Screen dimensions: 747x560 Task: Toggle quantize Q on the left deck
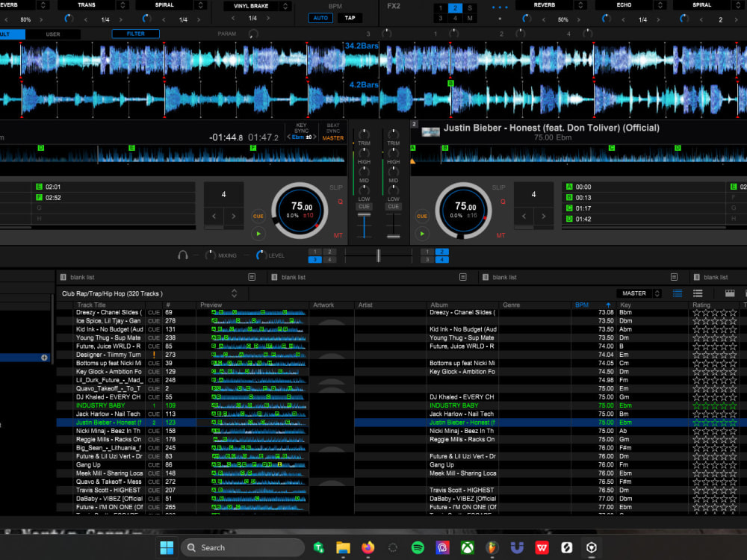pos(340,202)
